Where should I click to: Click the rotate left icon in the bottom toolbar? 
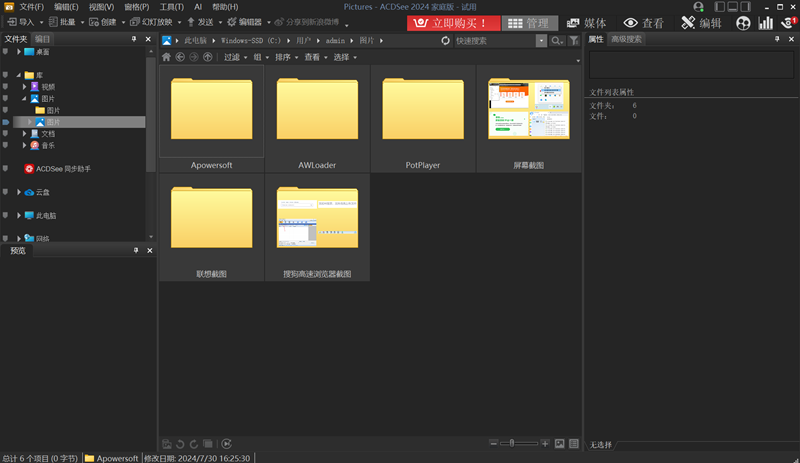tap(180, 444)
